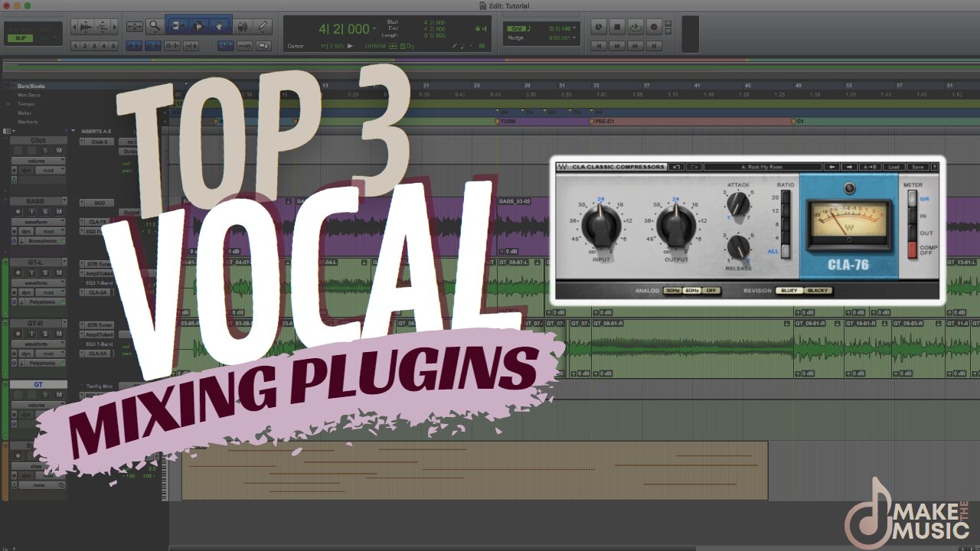This screenshot has height=551, width=980.
Task: Select the Selector tool
Action: pos(198,26)
